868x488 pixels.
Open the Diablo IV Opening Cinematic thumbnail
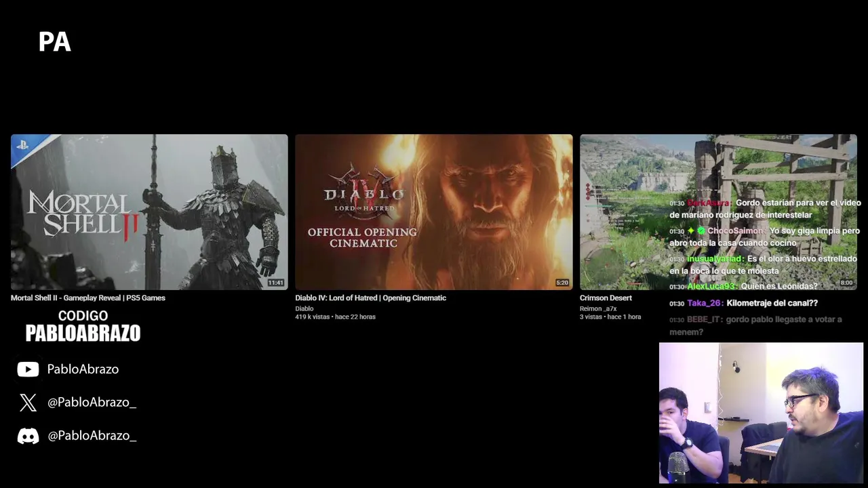tap(434, 212)
